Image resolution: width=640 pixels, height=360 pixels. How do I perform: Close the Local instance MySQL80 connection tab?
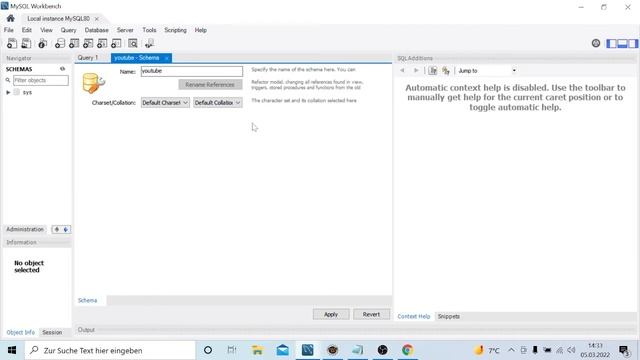click(x=96, y=19)
